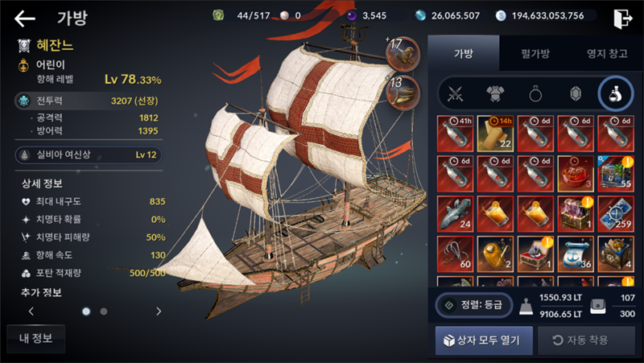This screenshot has width=644, height=363.
Task: Select the armor category filter
Action: [495, 94]
